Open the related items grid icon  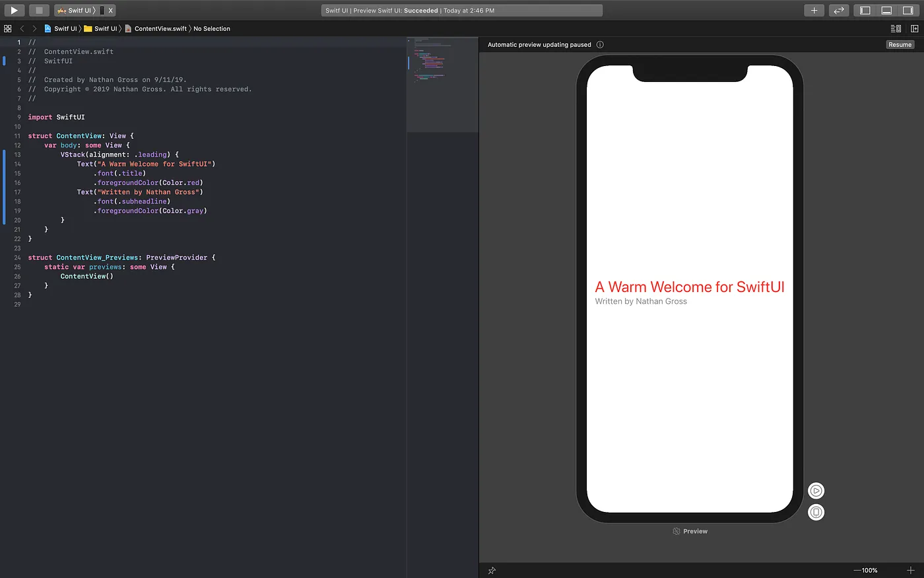[8, 28]
